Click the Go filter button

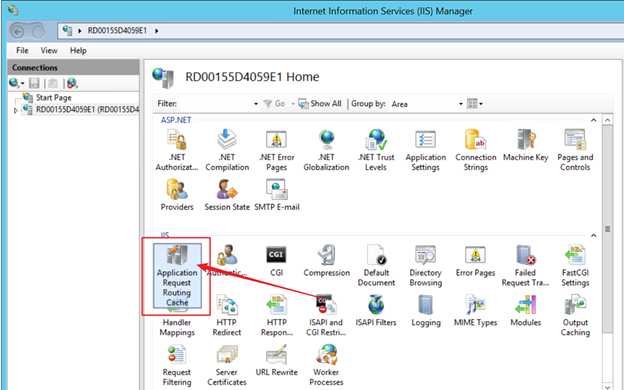[x=275, y=104]
